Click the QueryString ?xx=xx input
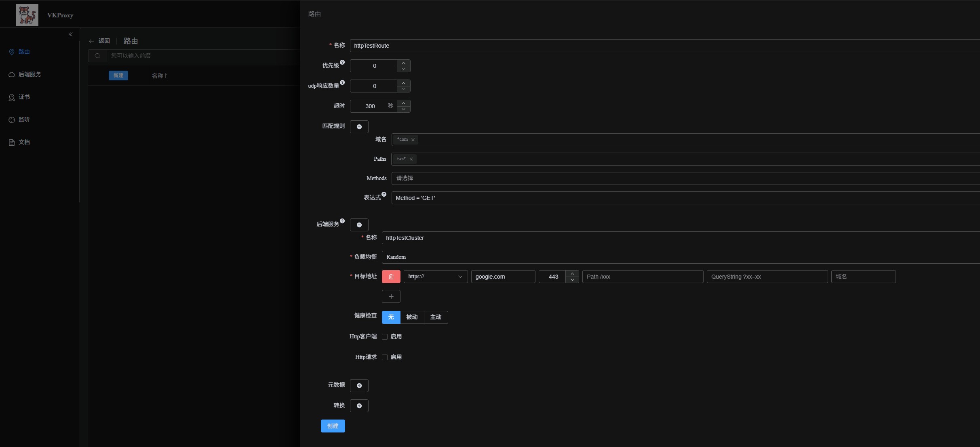Screen dimensions: 980x447 click(x=767, y=277)
